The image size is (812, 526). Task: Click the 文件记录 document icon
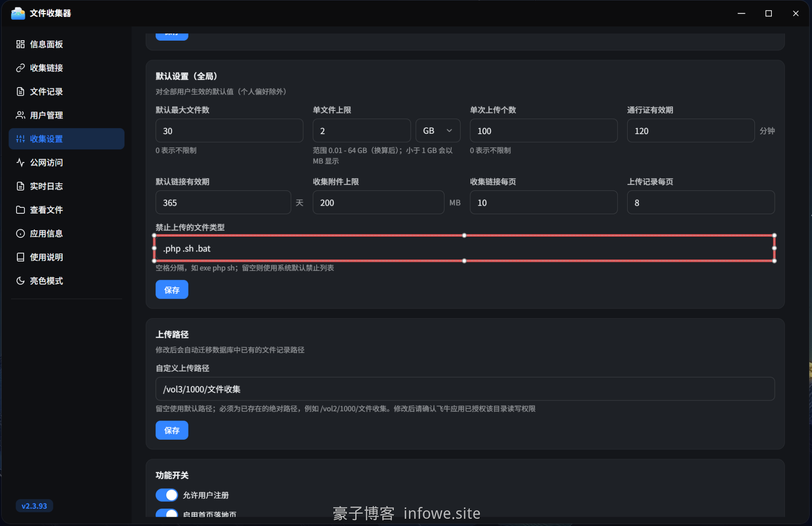(x=20, y=91)
